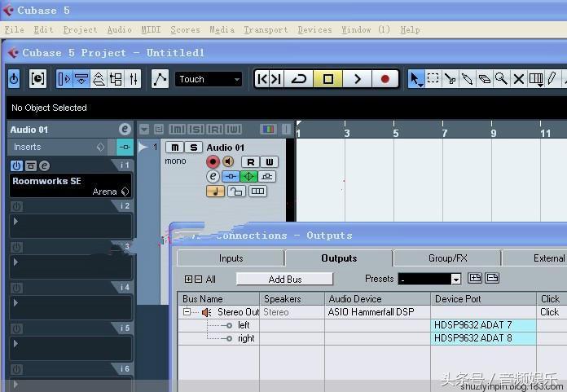Toggle the Constrain Delay Compensation button
This screenshot has height=392, width=567.
pos(37,78)
